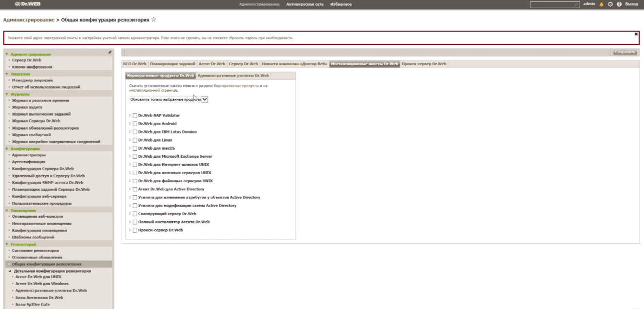
Task: Open the Прокси-сервер Dr.Web tab
Action: pyautogui.click(x=424, y=64)
